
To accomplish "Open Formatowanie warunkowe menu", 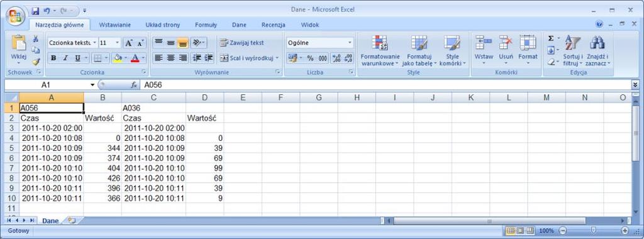I will pos(380,50).
